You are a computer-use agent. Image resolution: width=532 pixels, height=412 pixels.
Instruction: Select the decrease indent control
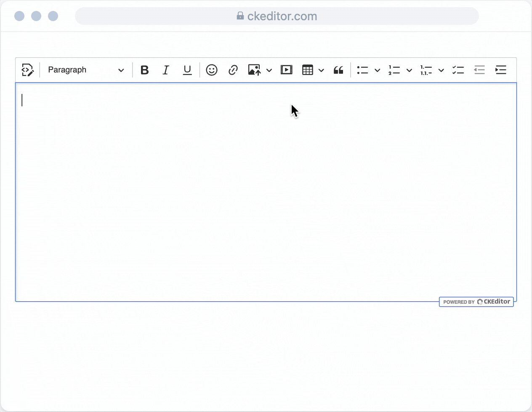[479, 70]
